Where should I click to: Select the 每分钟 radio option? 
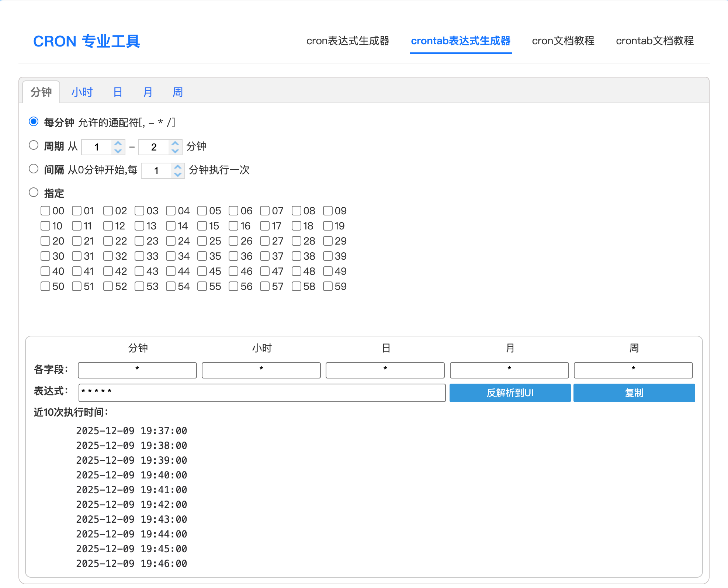point(34,122)
